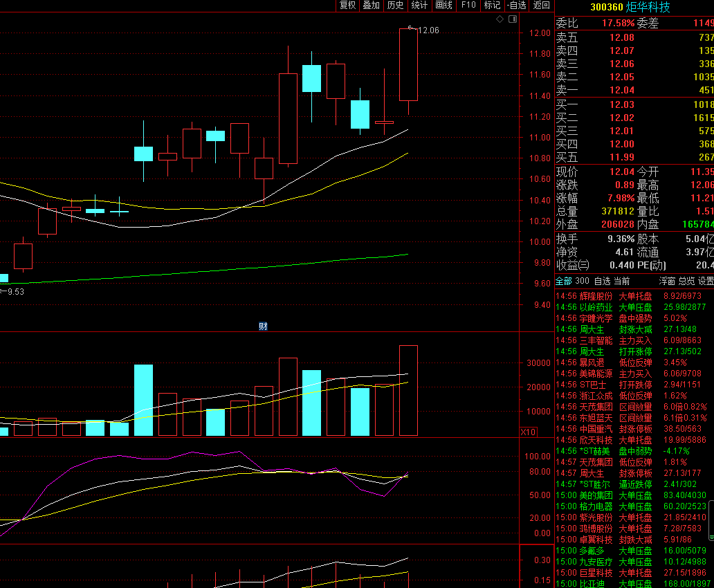Open the 历史 history view
This screenshot has height=588, width=714.
pyautogui.click(x=395, y=5)
